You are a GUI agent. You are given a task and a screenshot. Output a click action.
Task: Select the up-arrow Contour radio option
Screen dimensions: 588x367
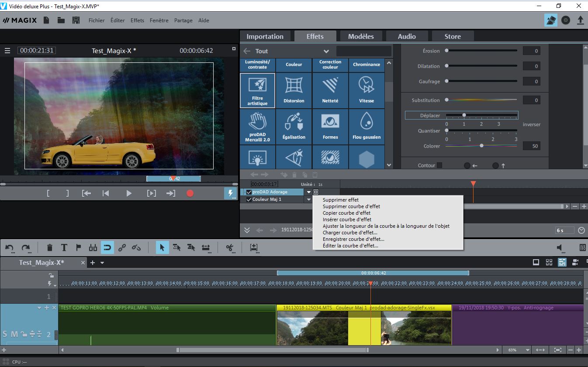[495, 166]
